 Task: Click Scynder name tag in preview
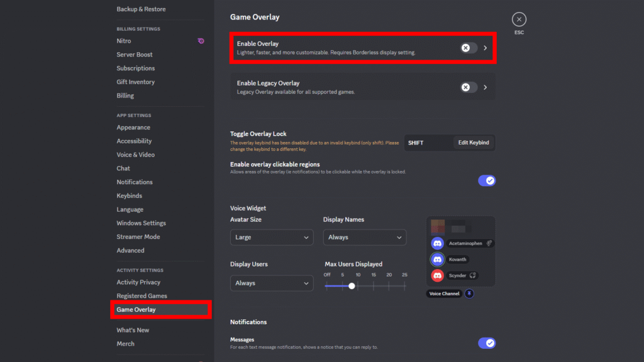458,275
